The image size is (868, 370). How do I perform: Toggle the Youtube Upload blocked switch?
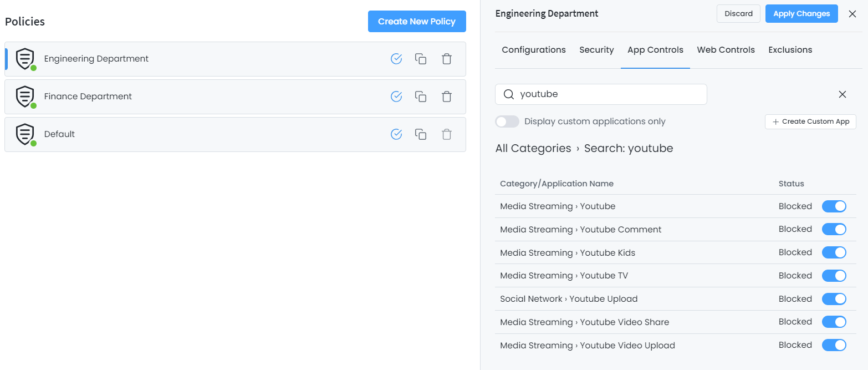click(834, 299)
